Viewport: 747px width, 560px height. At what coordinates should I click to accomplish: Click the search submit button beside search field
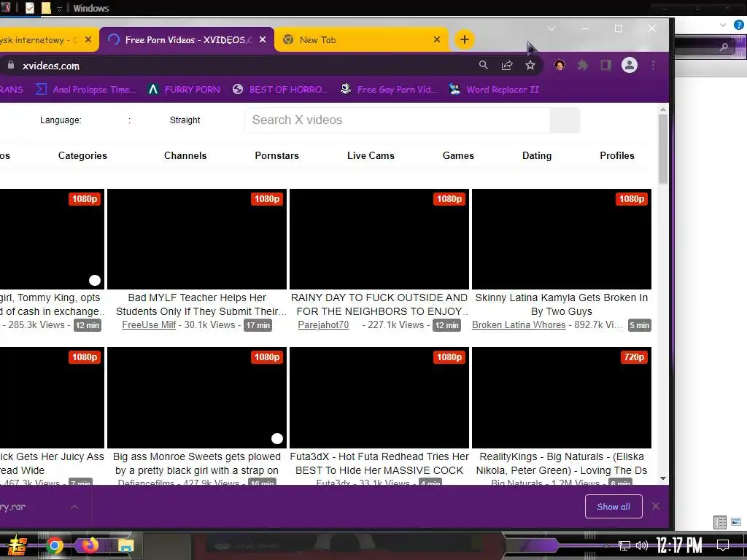coord(565,120)
